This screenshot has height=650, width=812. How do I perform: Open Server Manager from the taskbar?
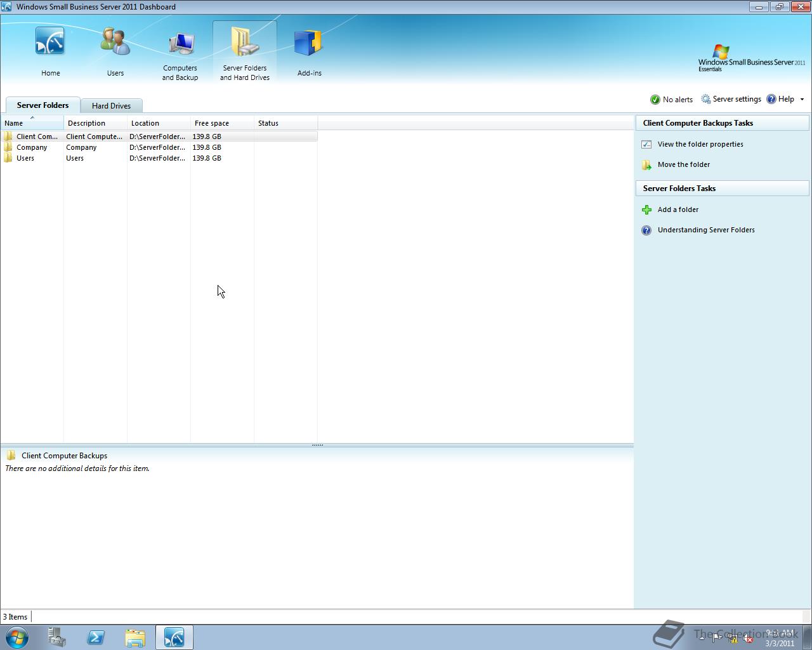[57, 637]
